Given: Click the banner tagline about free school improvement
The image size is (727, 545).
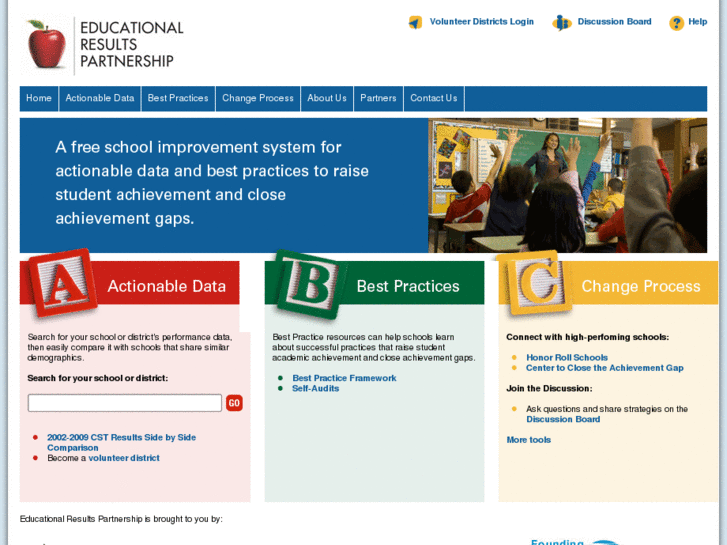Looking at the screenshot, I should click(212, 183).
